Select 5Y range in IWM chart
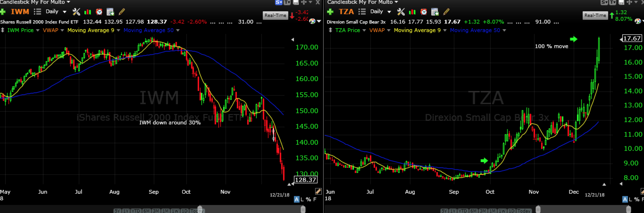Image resolution: width=644 pixels, height=213 pixels. pyautogui.click(x=117, y=211)
